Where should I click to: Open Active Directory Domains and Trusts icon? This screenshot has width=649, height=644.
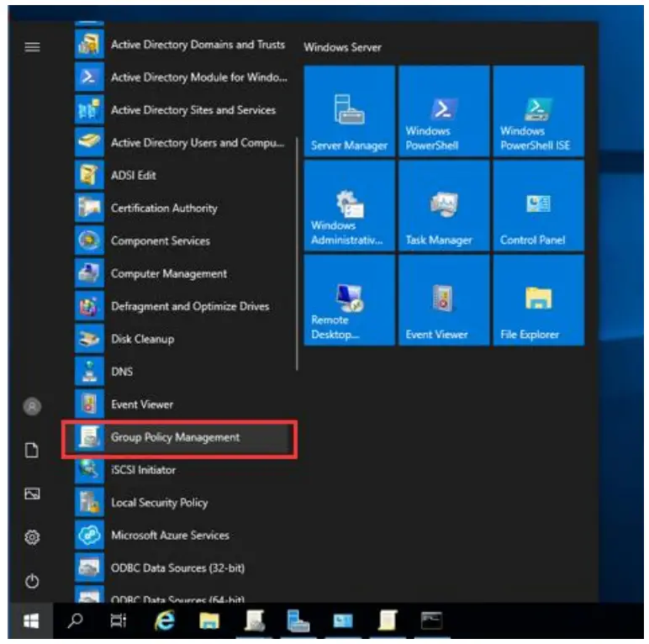click(x=89, y=45)
